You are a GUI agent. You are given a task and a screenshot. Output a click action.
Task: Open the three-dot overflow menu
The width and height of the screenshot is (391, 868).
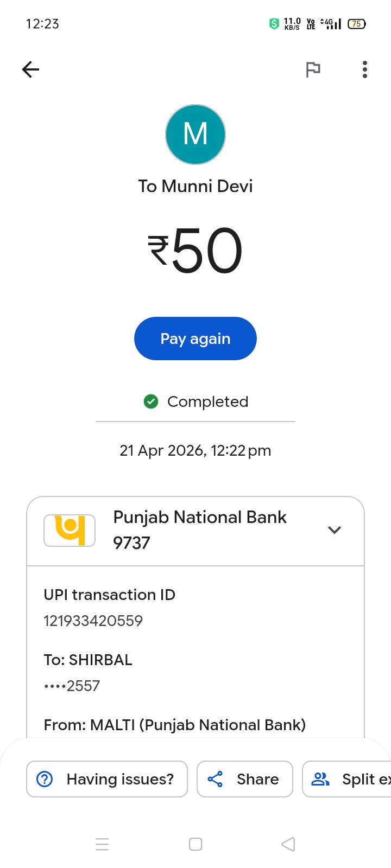tap(365, 69)
